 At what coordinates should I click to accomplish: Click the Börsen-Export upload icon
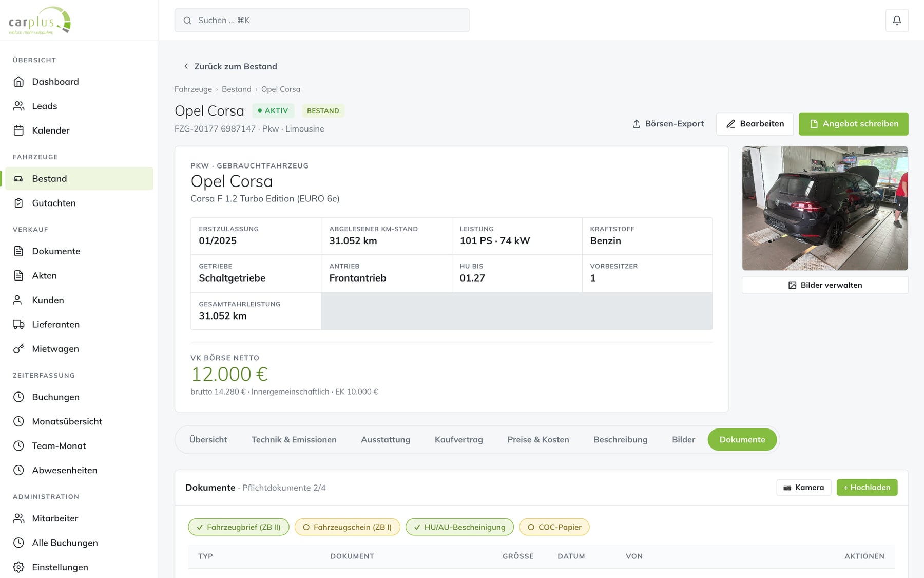point(637,124)
